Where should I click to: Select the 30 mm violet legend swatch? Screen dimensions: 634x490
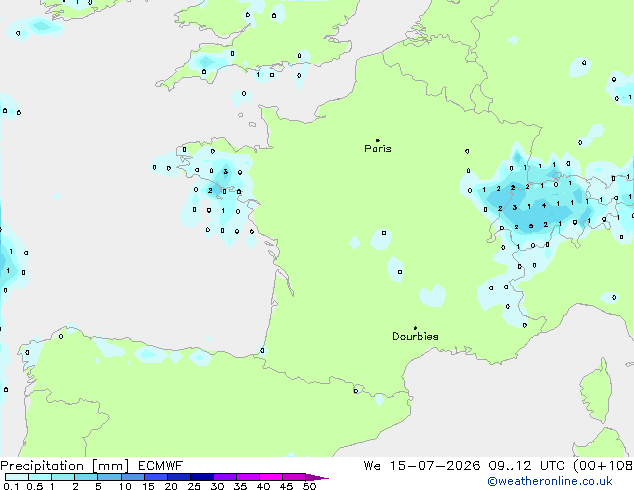(x=225, y=477)
